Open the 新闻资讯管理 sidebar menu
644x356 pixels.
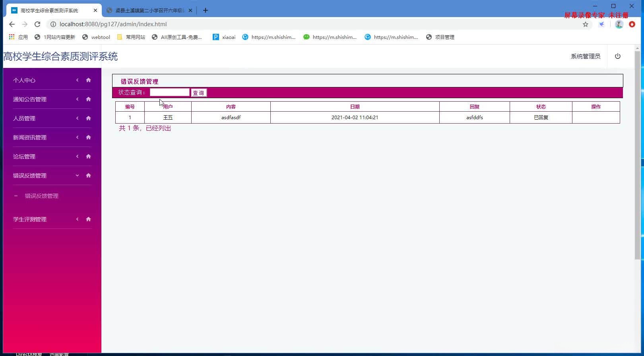pyautogui.click(x=30, y=137)
